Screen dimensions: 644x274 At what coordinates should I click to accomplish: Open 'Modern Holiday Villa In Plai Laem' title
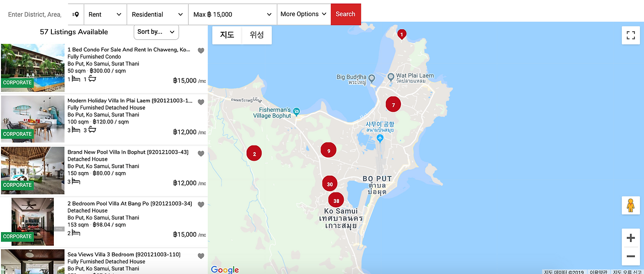130,101
